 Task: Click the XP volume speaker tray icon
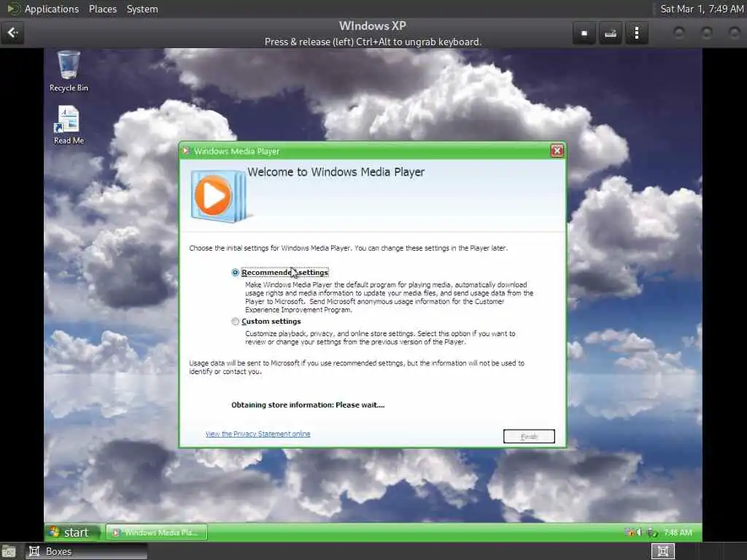pos(639,532)
